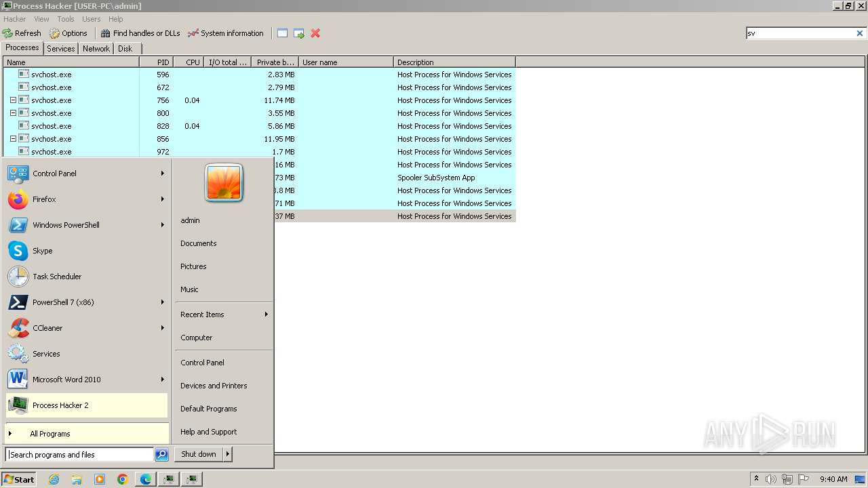Image resolution: width=868 pixels, height=488 pixels.
Task: Sort by User name column header
Action: (346, 62)
